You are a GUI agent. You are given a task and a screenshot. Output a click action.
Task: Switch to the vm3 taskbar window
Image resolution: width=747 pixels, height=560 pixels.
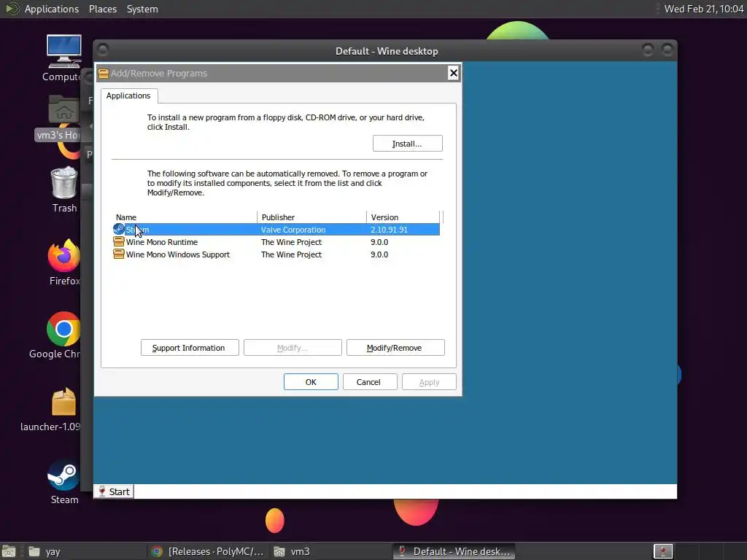[330, 551]
